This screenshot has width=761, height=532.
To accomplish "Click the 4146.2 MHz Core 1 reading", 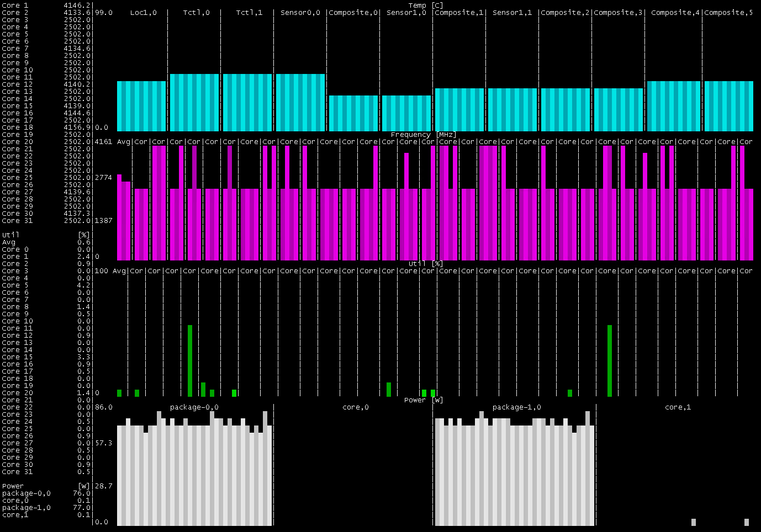I will click(77, 6).
